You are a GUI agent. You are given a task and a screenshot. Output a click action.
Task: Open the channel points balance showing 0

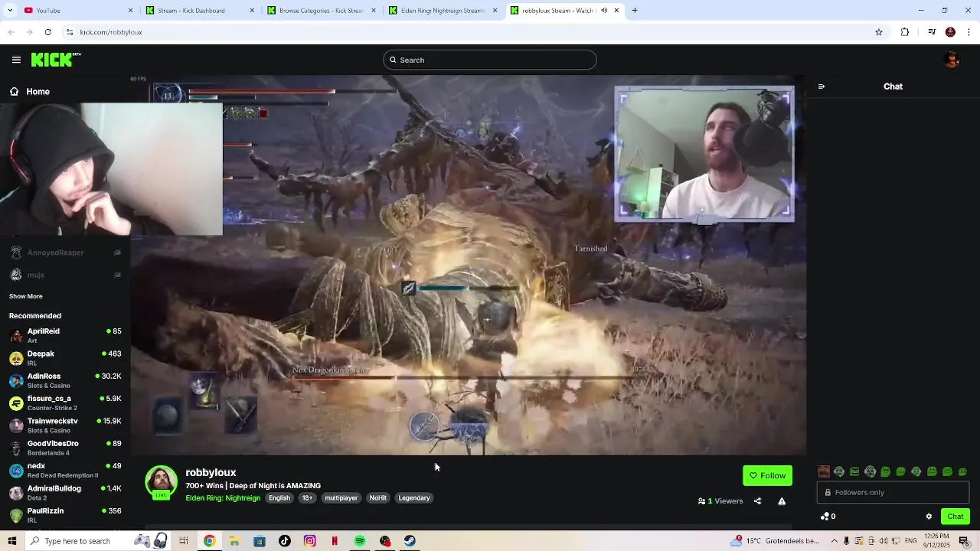[828, 517]
